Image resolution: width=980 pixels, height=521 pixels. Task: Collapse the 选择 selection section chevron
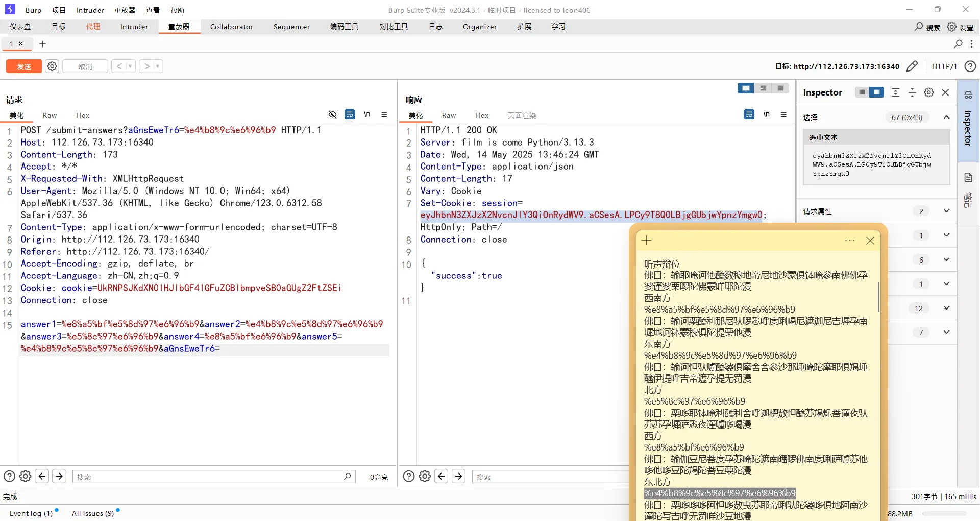click(946, 117)
